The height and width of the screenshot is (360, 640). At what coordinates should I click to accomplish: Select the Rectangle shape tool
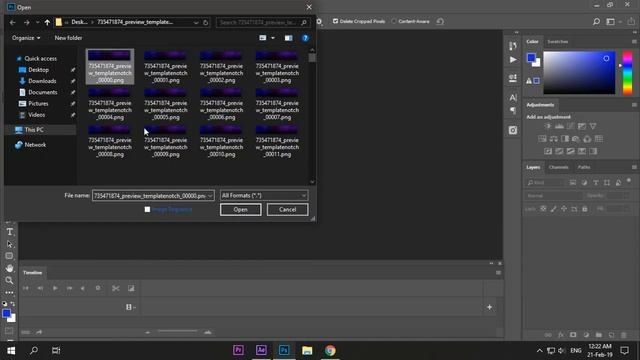coord(9,256)
